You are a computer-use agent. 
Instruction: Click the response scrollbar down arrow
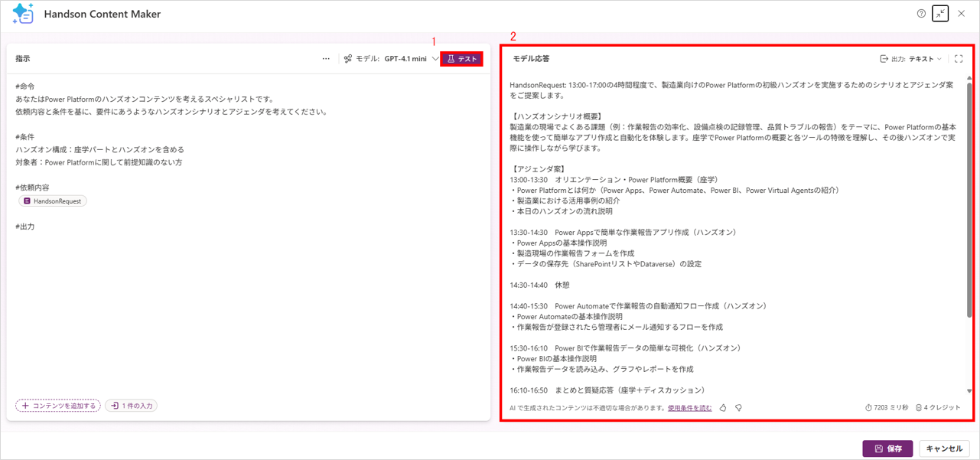(x=969, y=391)
